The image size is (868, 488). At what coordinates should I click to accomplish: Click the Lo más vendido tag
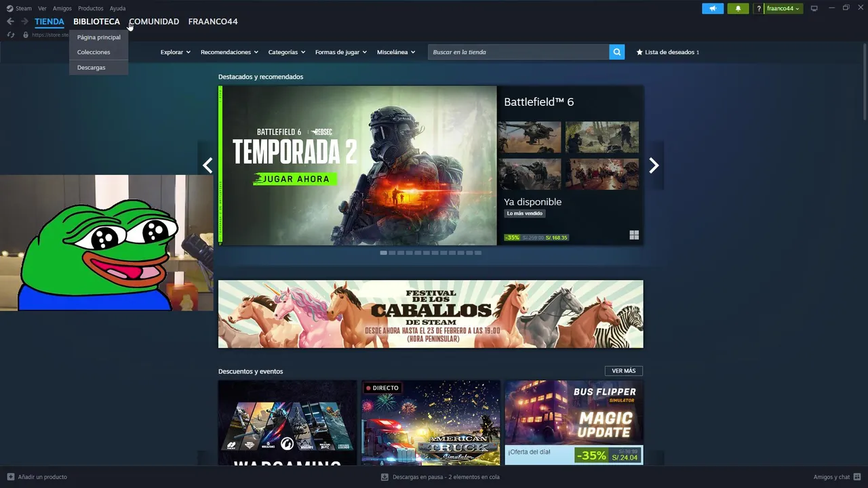pyautogui.click(x=525, y=213)
